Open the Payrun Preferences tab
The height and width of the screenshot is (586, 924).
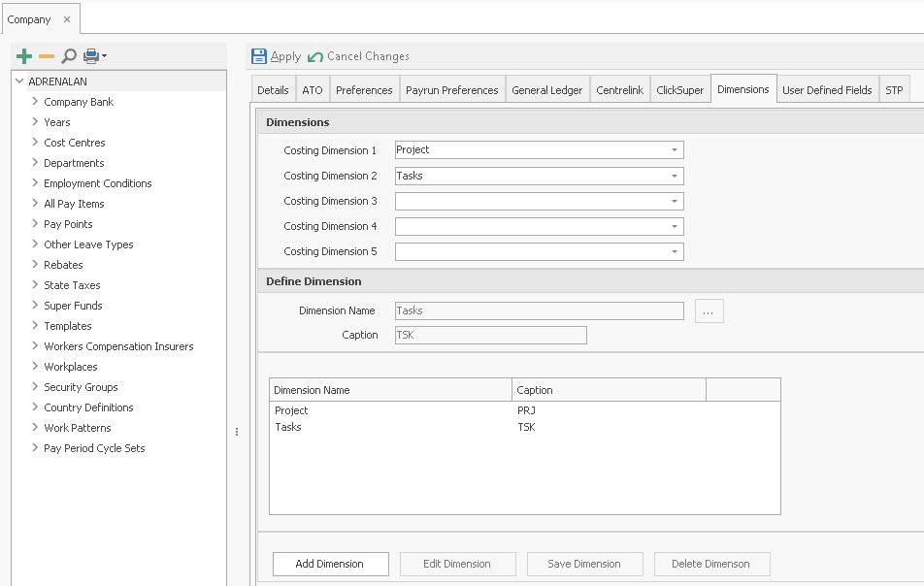coord(452,90)
